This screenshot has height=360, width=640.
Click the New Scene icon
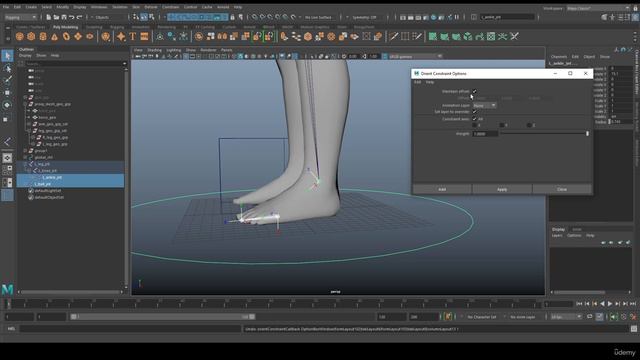[x=48, y=17]
